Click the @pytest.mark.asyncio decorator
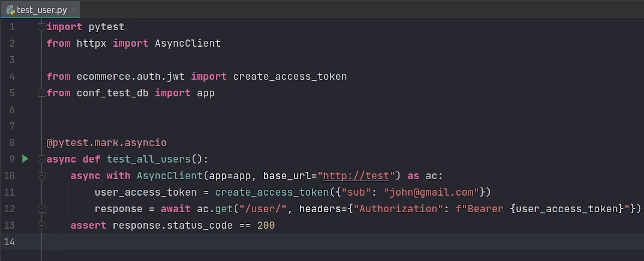Viewport: 644px width, 261px height. (106, 143)
